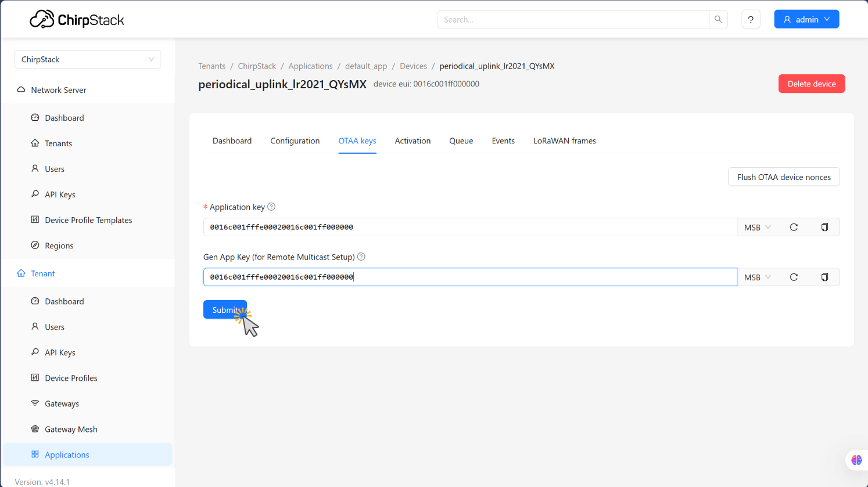Click the Applications grid icon
868x487 pixels.
click(x=35, y=454)
